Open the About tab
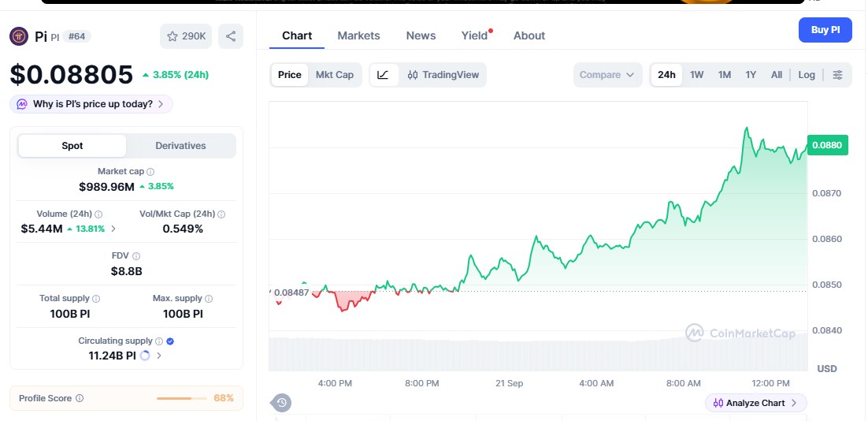Viewport: 868px width, 421px height. tap(529, 35)
